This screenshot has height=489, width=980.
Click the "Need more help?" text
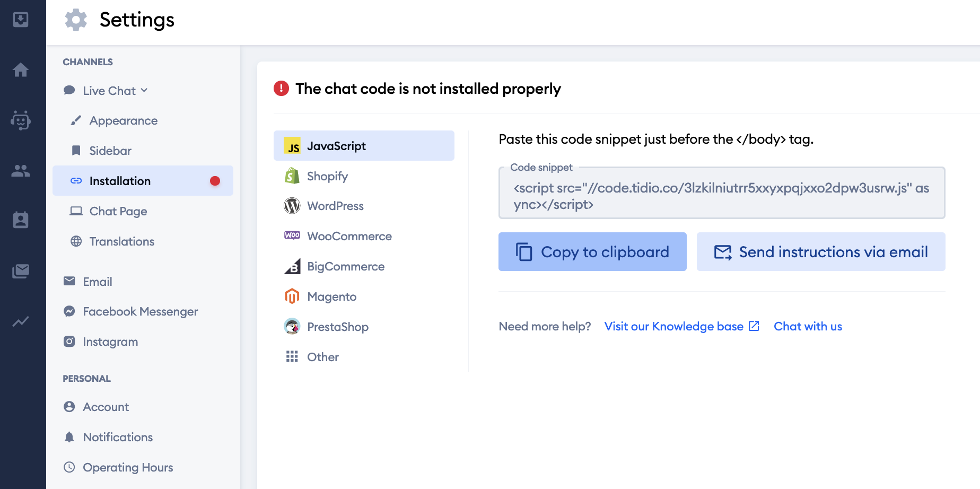(545, 326)
